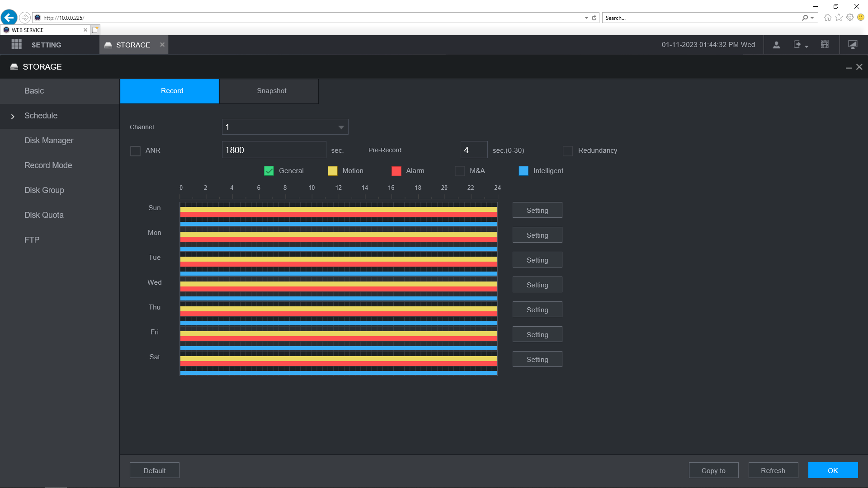
Task: Click the user account icon
Action: pos(776,45)
